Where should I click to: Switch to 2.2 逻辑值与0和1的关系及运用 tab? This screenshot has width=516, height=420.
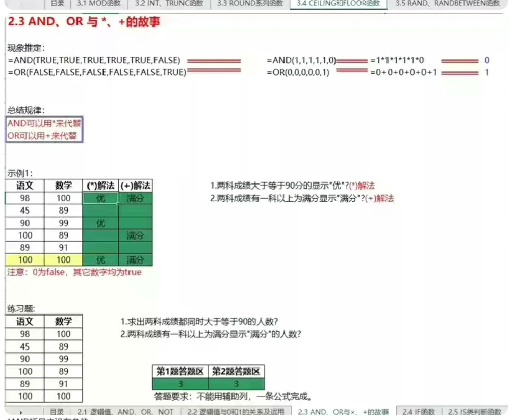point(236,412)
